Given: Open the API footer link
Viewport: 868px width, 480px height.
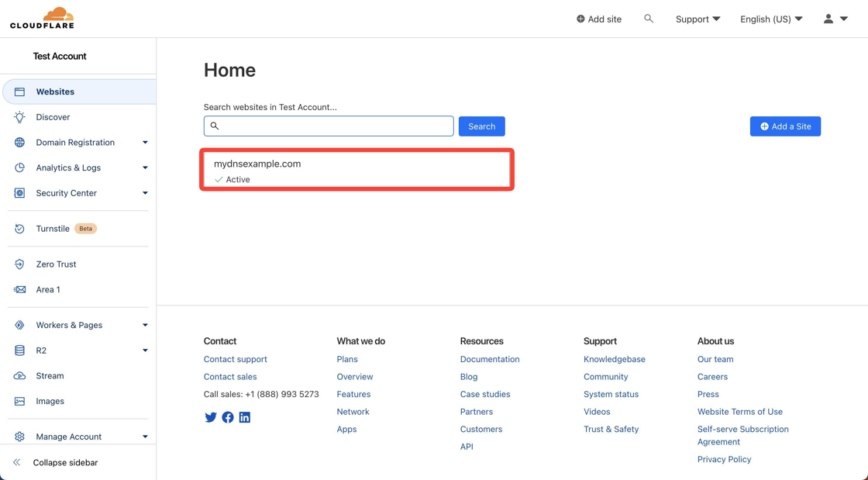Looking at the screenshot, I should click(467, 447).
